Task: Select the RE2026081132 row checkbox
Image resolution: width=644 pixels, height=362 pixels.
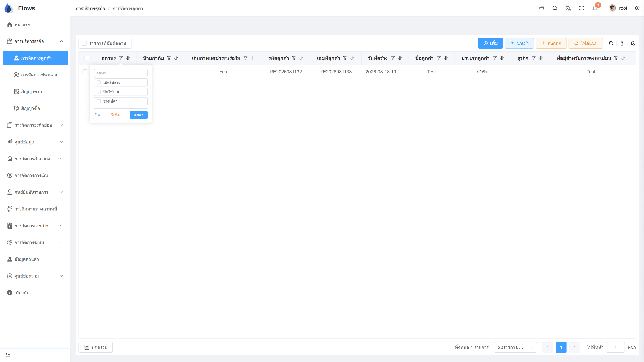Action: [x=85, y=72]
